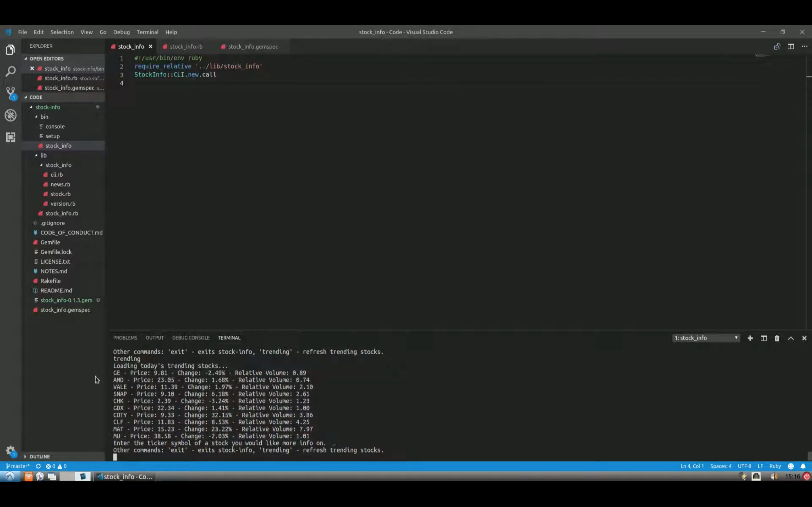The image size is (812, 507).
Task: Open the Extensions view icon
Action: click(x=10, y=137)
